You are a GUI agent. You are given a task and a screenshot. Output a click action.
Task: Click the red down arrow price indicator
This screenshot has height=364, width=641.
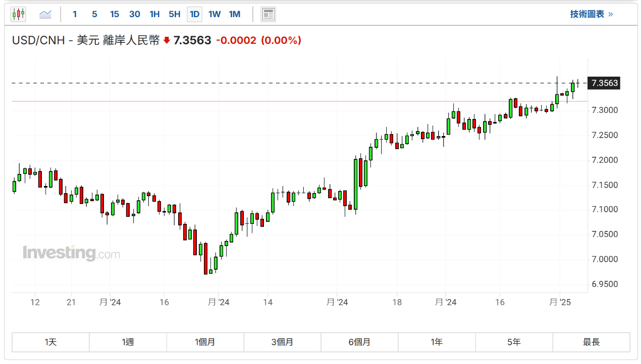167,41
